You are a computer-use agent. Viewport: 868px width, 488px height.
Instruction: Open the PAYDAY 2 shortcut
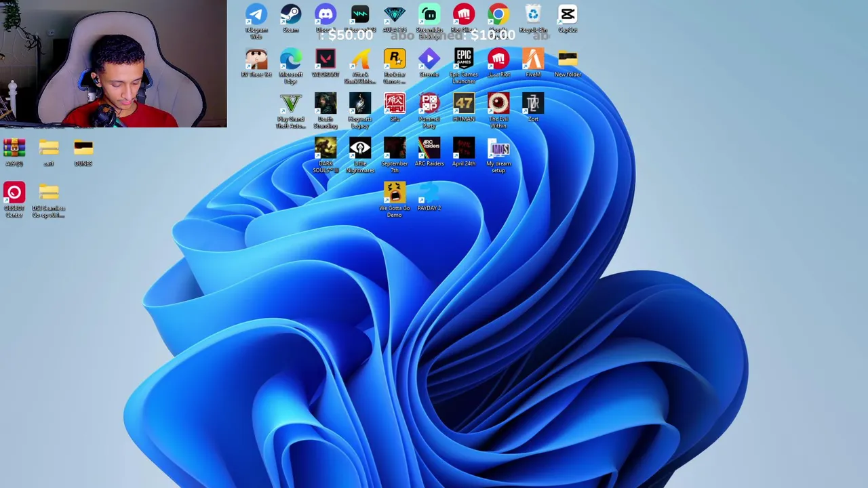point(429,197)
